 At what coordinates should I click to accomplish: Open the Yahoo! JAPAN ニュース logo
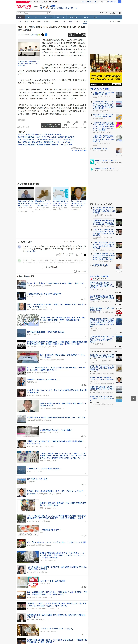[27, 7]
